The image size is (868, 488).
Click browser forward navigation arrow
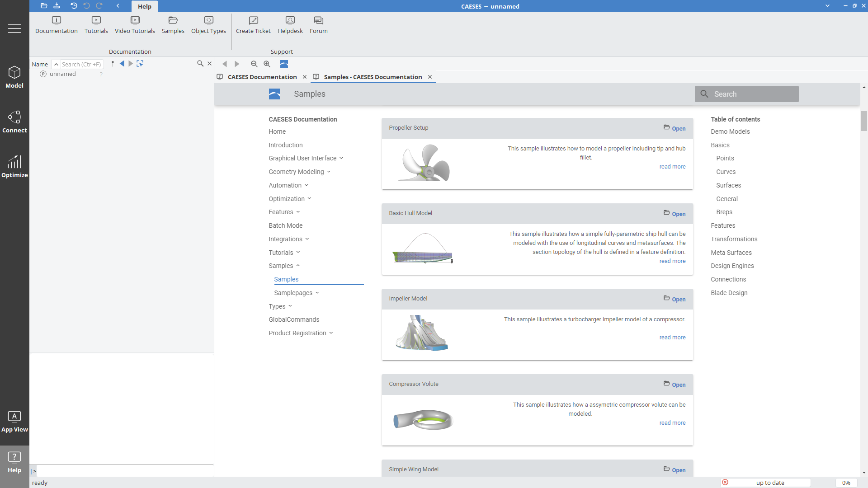click(x=237, y=64)
